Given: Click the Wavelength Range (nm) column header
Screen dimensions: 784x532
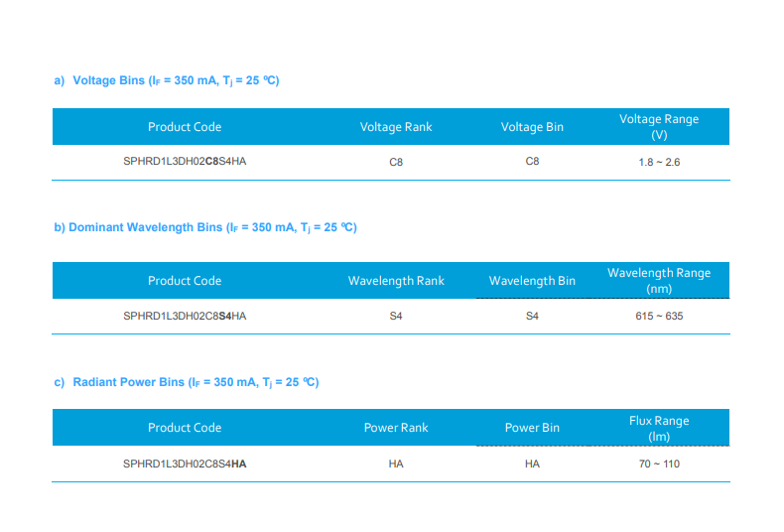Looking at the screenshot, I should click(x=659, y=281).
